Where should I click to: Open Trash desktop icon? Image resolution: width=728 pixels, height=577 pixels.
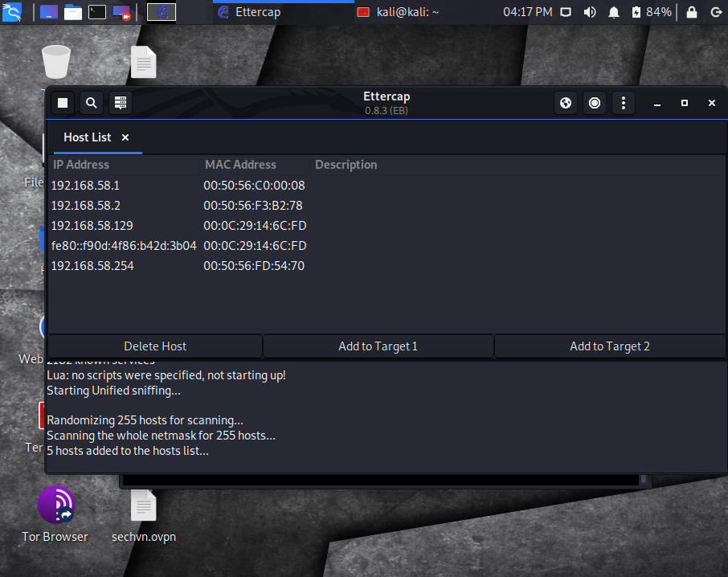point(56,62)
